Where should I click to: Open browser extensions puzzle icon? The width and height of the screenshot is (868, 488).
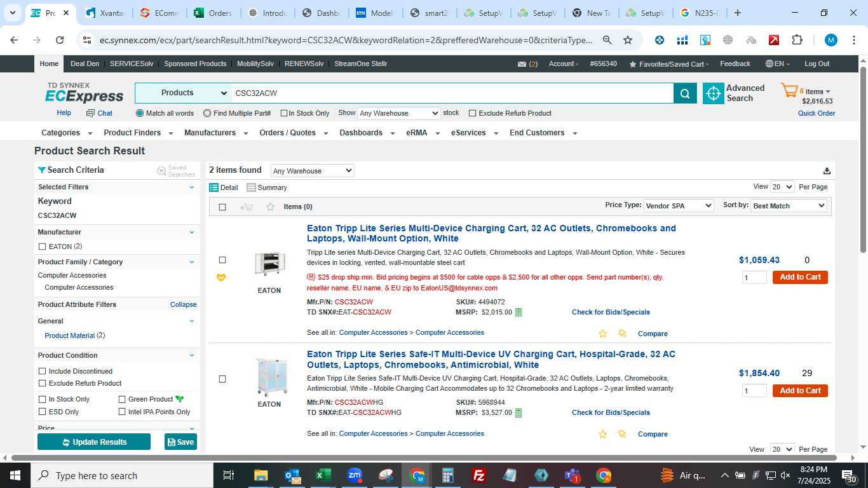click(797, 40)
